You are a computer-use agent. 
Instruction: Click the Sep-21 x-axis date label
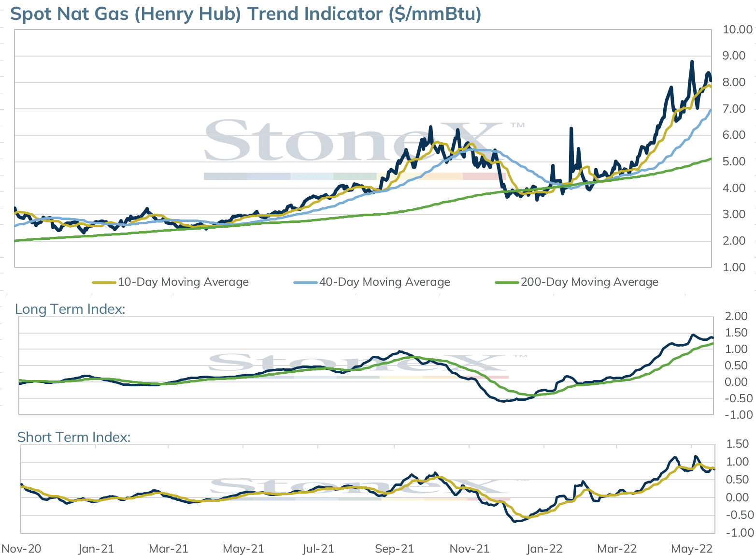(x=395, y=549)
